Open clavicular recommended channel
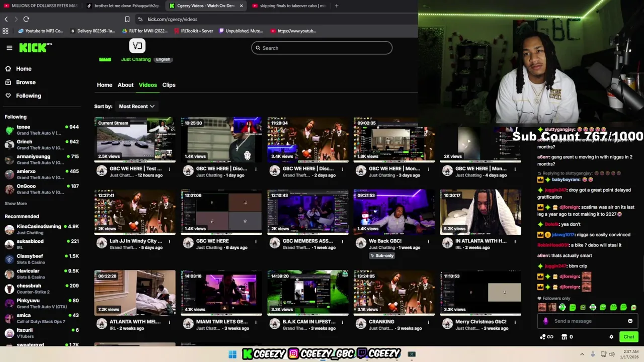The height and width of the screenshot is (362, 644). click(x=42, y=274)
